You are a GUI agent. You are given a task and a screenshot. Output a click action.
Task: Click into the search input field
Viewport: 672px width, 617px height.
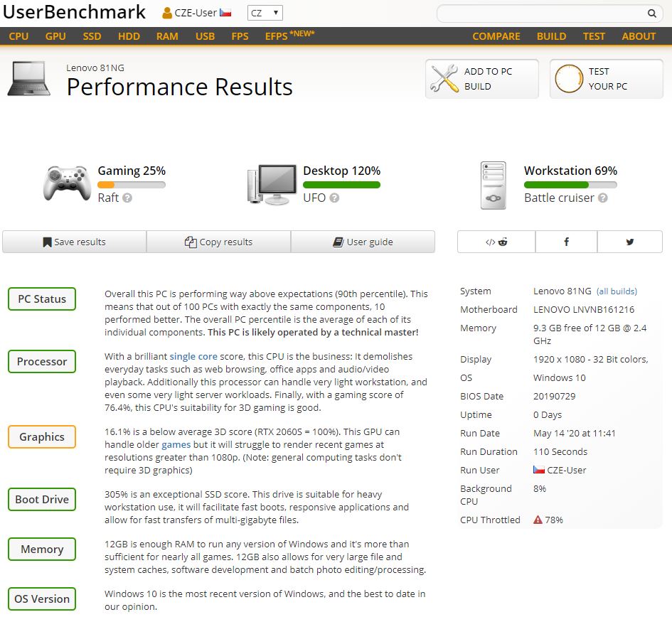pyautogui.click(x=540, y=14)
